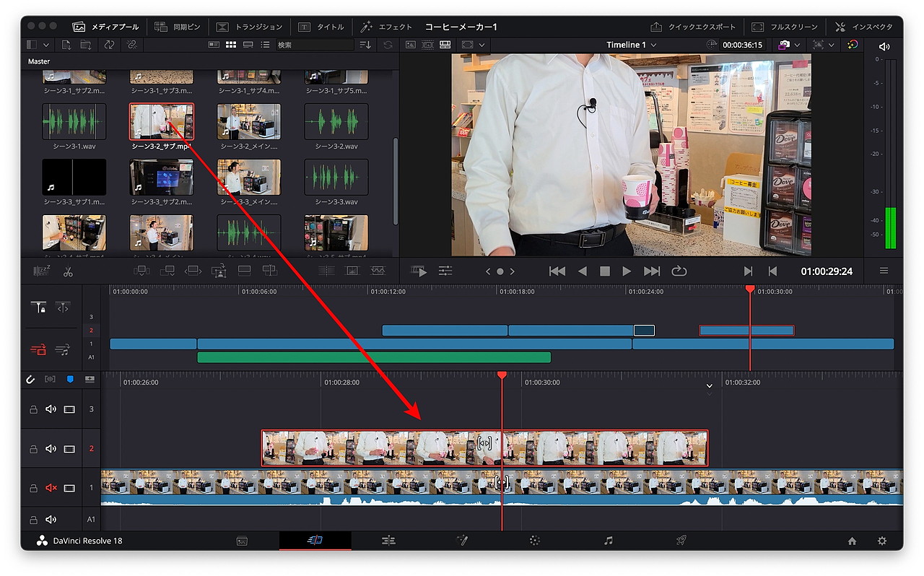This screenshot has height=576, width=924.
Task: Click the smart insert icon
Action: click(x=141, y=271)
